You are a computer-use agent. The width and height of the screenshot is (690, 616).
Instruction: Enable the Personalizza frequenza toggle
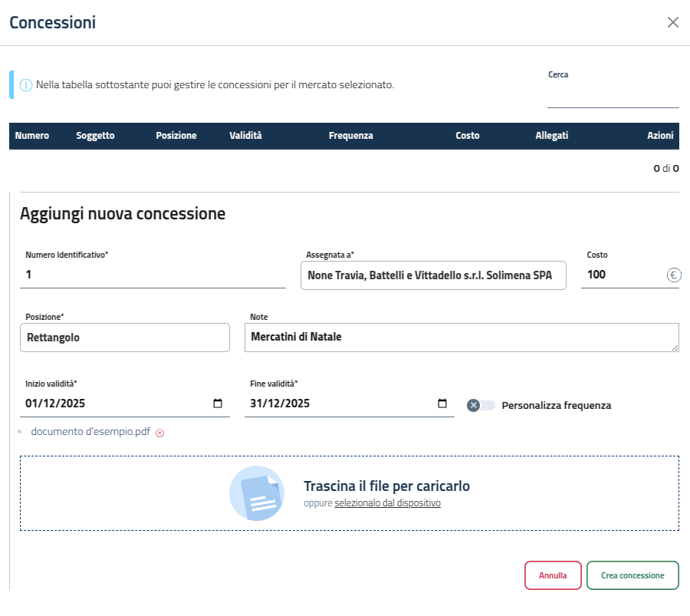click(481, 405)
